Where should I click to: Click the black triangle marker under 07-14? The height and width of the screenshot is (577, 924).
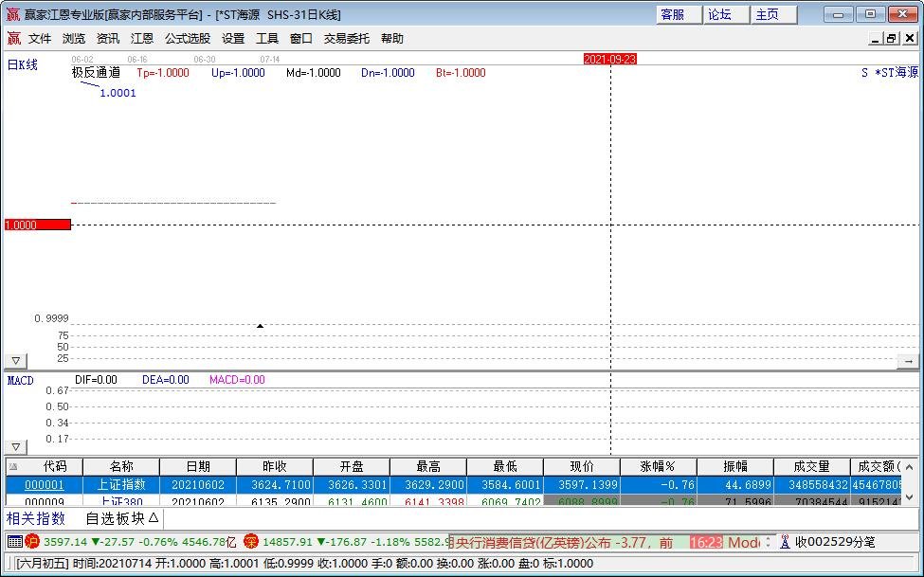click(260, 326)
